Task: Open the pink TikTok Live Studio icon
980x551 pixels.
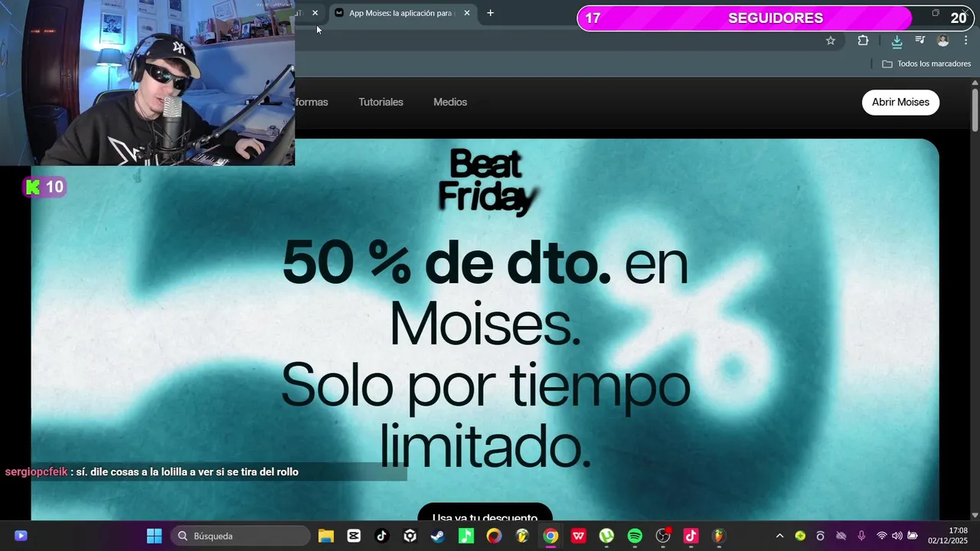Action: pyautogui.click(x=691, y=536)
